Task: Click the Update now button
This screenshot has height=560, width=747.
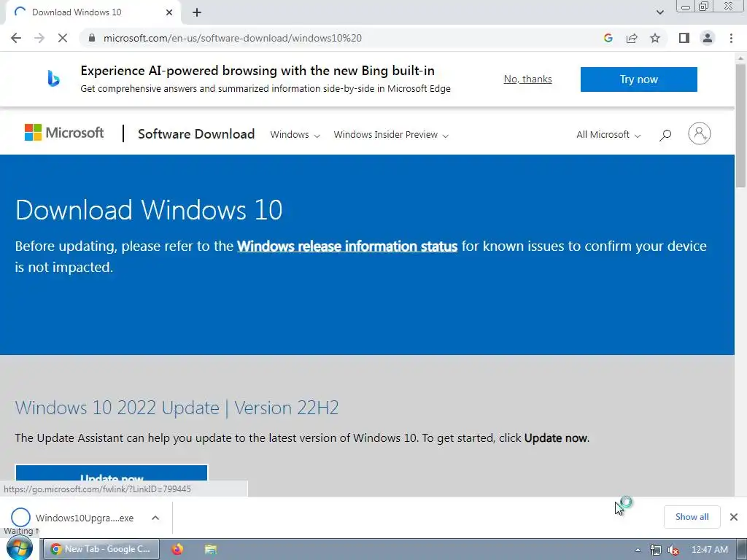Action: click(112, 473)
